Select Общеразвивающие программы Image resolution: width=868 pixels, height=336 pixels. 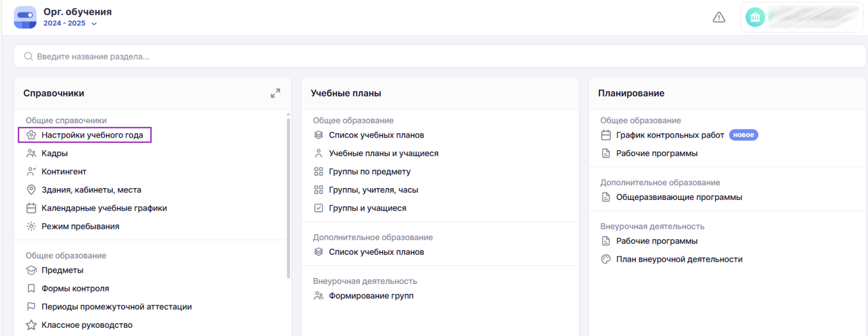pos(679,197)
